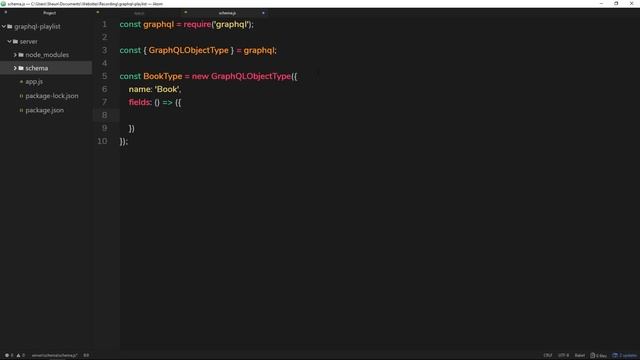Click line number 1 in gutter
The height and width of the screenshot is (360, 640).
(x=104, y=24)
